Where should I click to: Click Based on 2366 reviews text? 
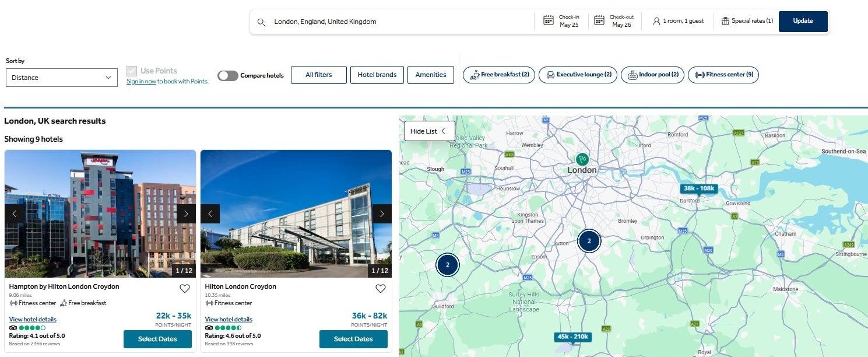click(34, 344)
